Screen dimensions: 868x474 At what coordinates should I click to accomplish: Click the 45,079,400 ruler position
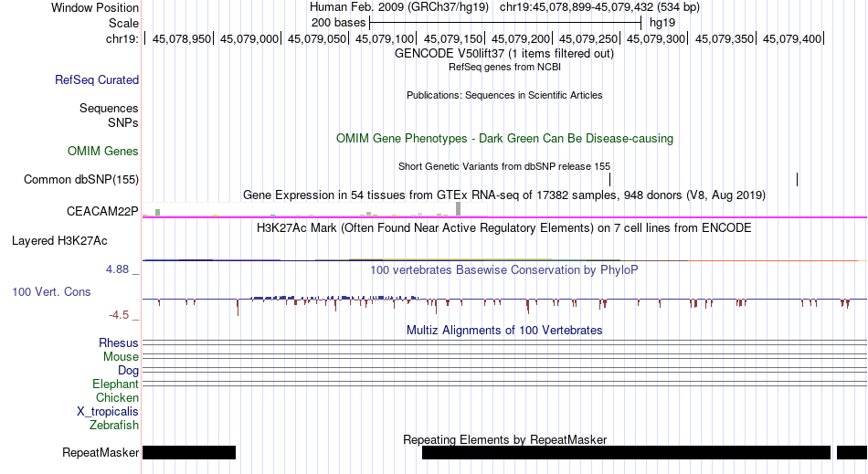pos(791,38)
